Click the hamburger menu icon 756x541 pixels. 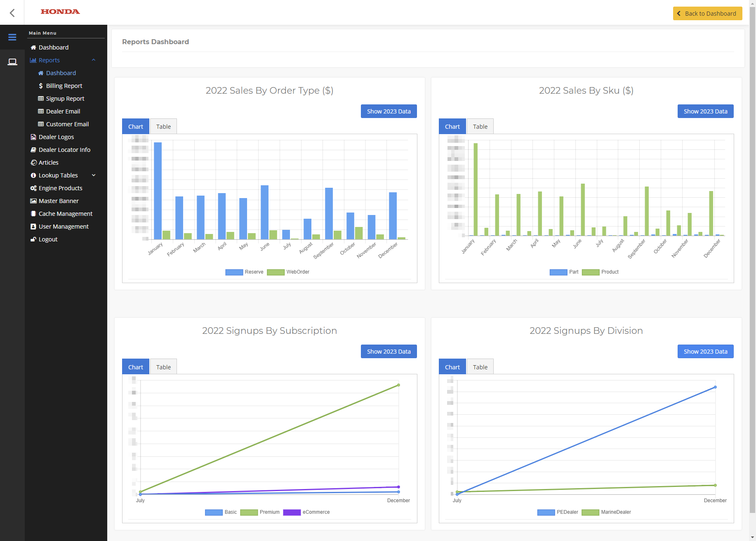point(12,37)
